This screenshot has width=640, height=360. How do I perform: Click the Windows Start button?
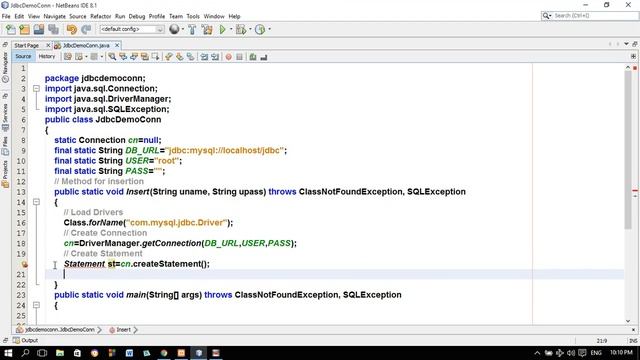pos(8,353)
